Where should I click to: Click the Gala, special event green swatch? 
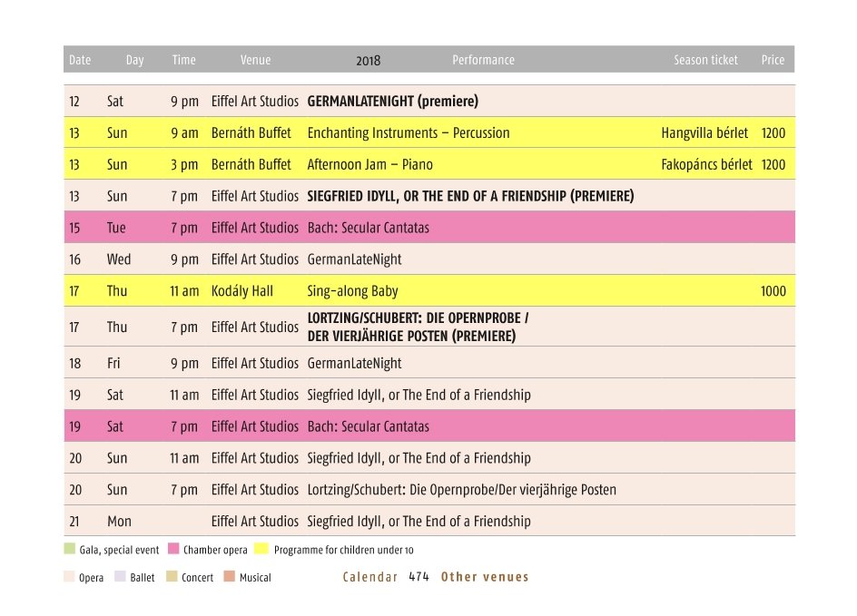click(x=69, y=548)
